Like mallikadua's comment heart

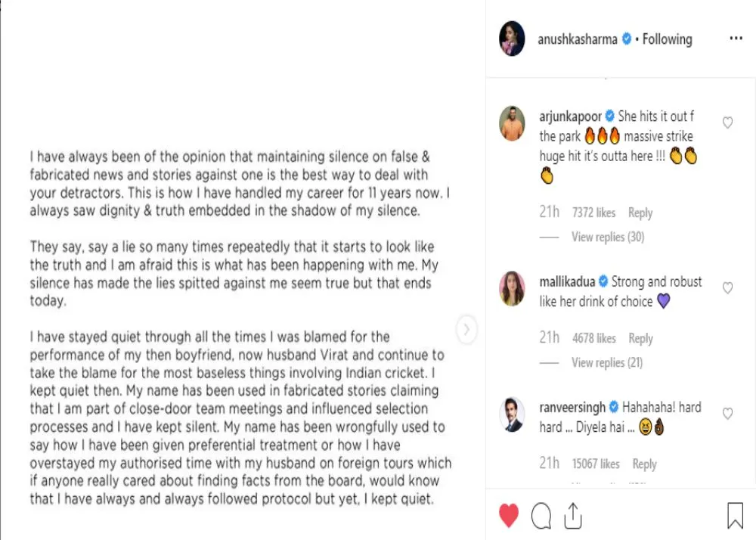pyautogui.click(x=727, y=287)
